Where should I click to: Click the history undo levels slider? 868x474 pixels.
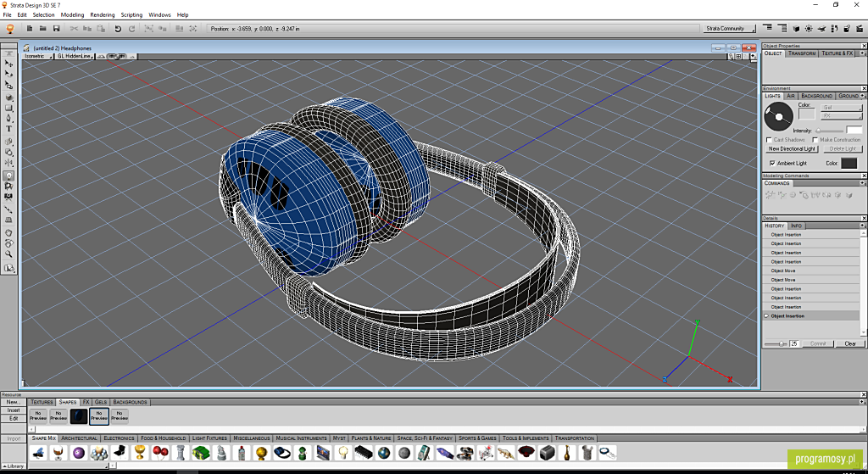(x=776, y=344)
